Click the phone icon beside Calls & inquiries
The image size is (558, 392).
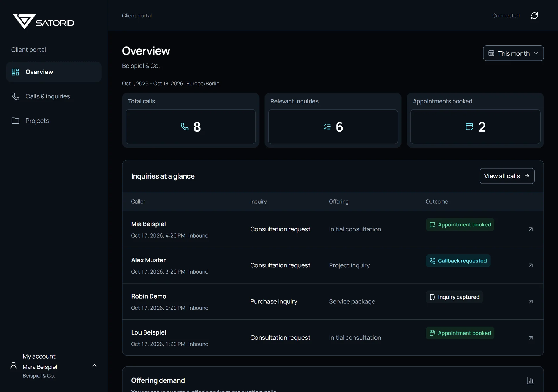click(x=15, y=96)
